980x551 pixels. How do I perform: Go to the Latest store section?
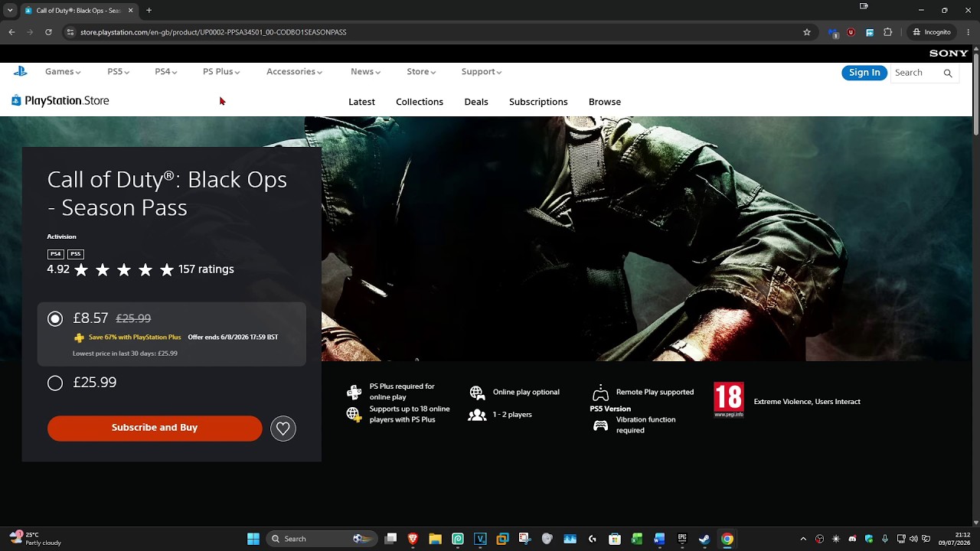[361, 102]
